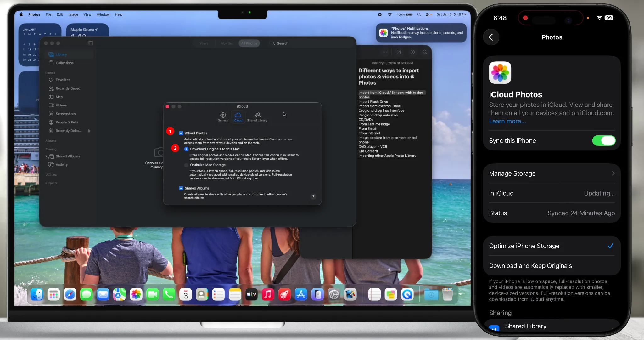Open Photos app from the Dock
Image resolution: width=644 pixels, height=340 pixels.
tap(136, 295)
